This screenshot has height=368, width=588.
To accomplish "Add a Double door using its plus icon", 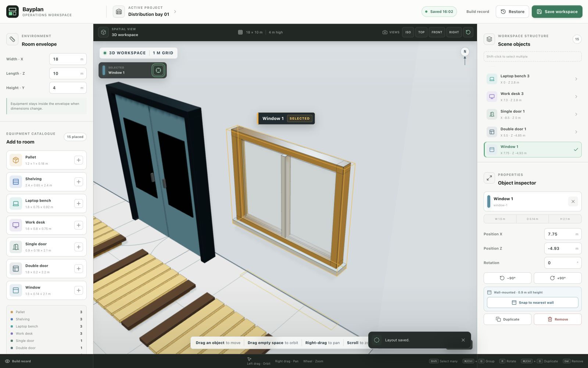I will coord(79,269).
